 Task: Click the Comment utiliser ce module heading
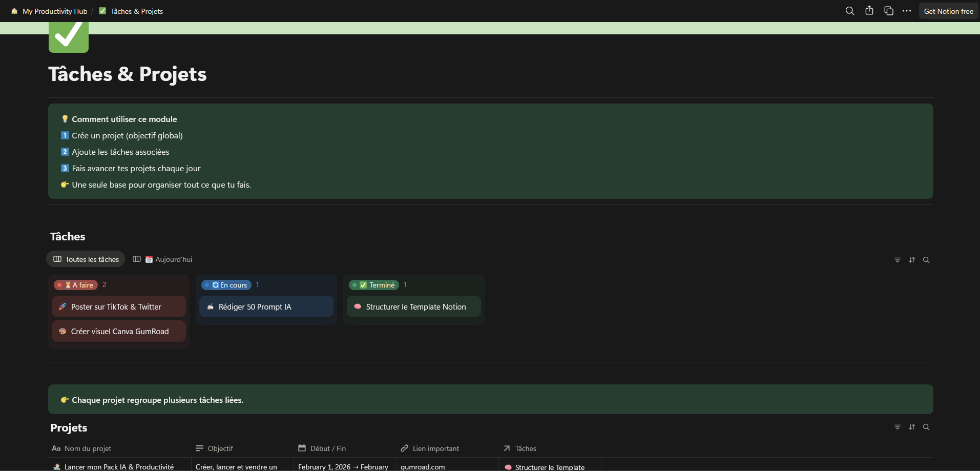click(x=124, y=119)
